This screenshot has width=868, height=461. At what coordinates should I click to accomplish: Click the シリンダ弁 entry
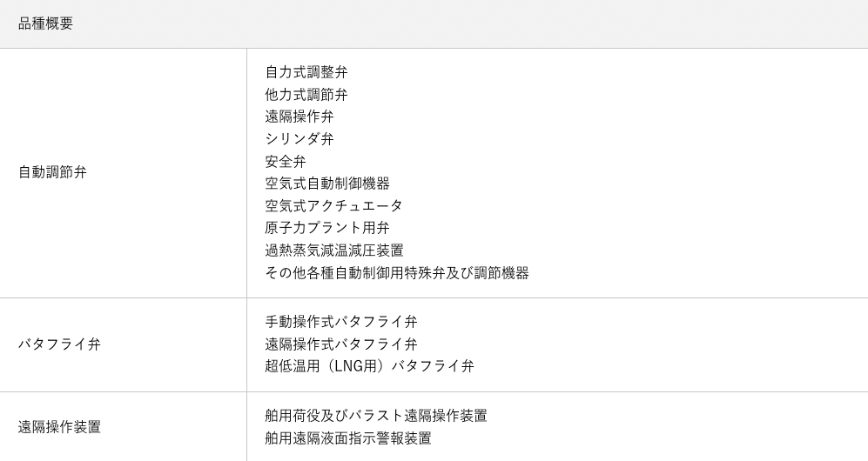(x=299, y=139)
